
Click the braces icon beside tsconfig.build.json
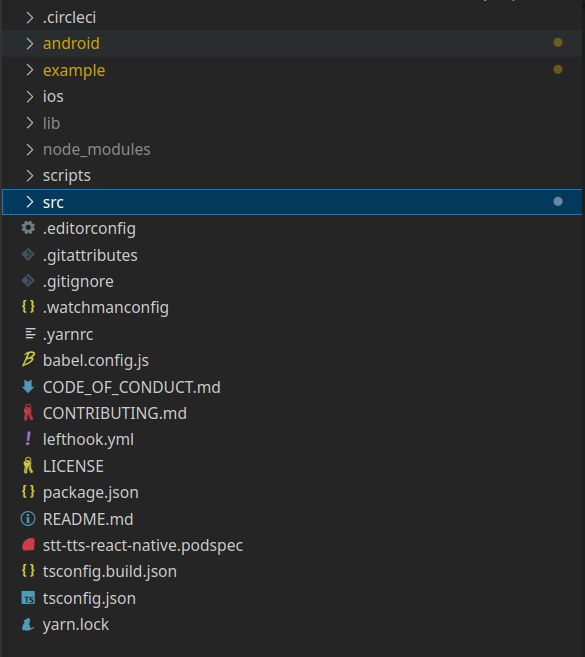pos(28,570)
